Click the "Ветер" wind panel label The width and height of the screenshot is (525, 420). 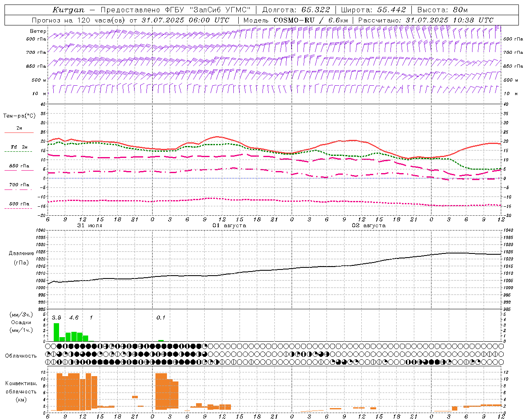[x=38, y=31]
